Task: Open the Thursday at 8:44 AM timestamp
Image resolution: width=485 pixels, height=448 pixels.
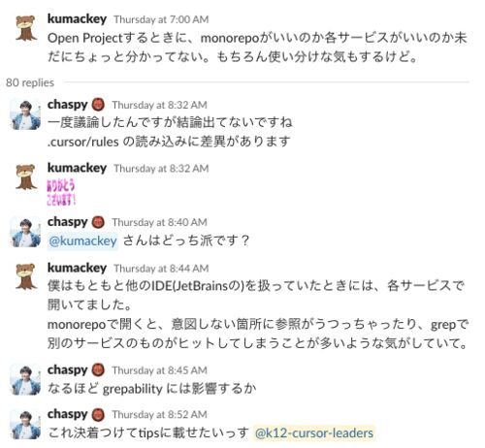Action: [161, 269]
